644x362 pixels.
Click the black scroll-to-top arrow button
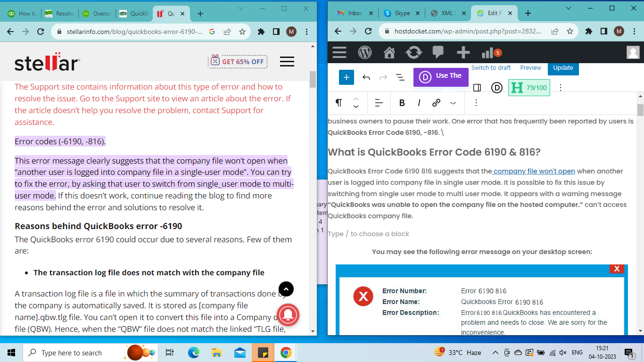point(286,289)
